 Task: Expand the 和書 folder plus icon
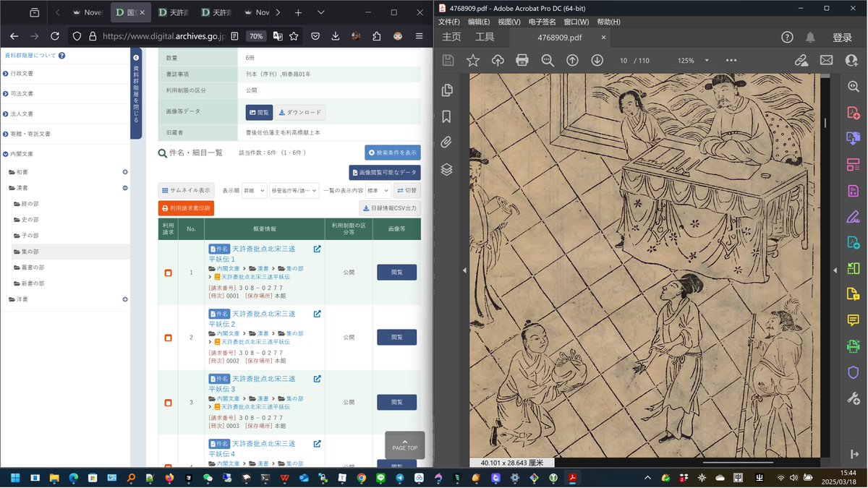point(125,172)
